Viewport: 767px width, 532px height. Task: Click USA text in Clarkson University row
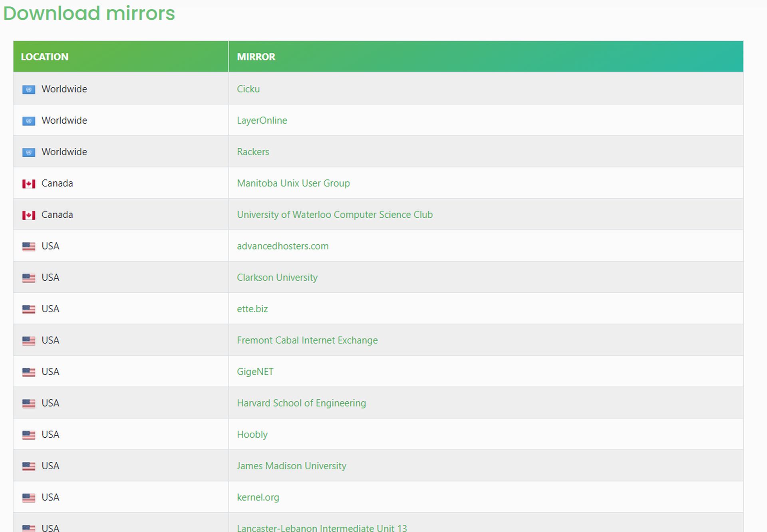[x=50, y=278]
